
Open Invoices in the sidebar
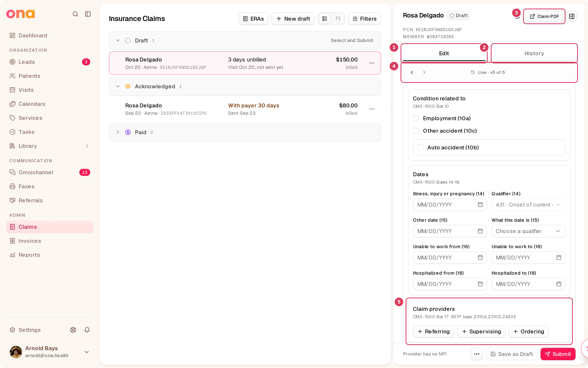coord(50,241)
